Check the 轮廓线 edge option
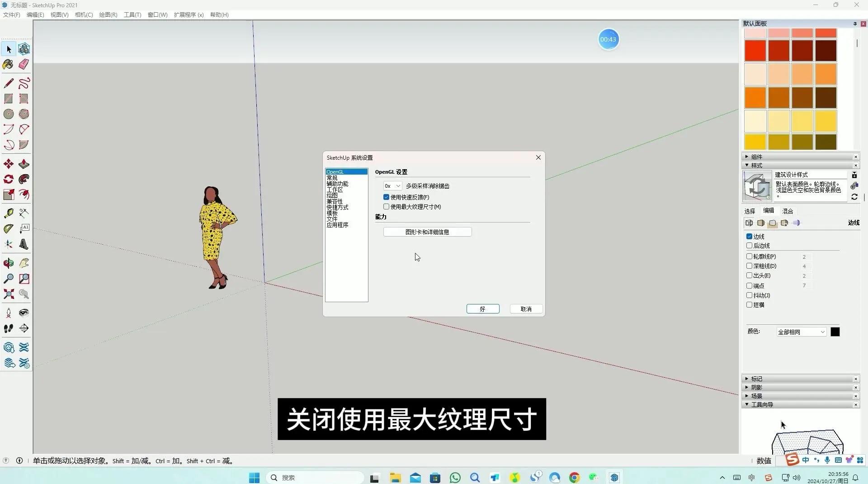This screenshot has height=484, width=868. pos(749,256)
